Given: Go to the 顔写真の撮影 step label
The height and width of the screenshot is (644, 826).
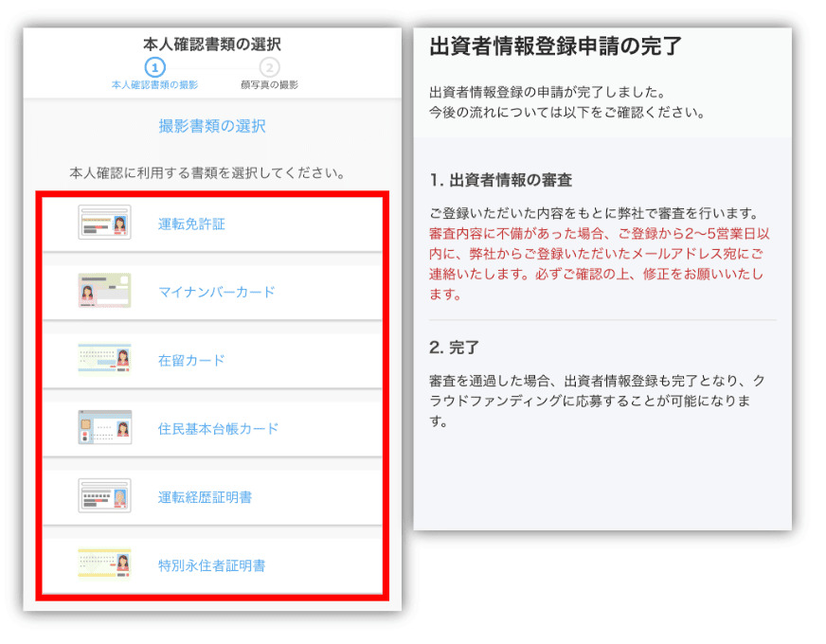Looking at the screenshot, I should coord(270,85).
